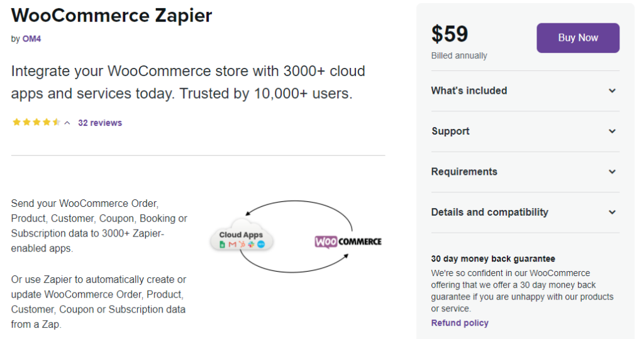
Task: Click the Cloud Apps label text
Action: click(x=241, y=235)
